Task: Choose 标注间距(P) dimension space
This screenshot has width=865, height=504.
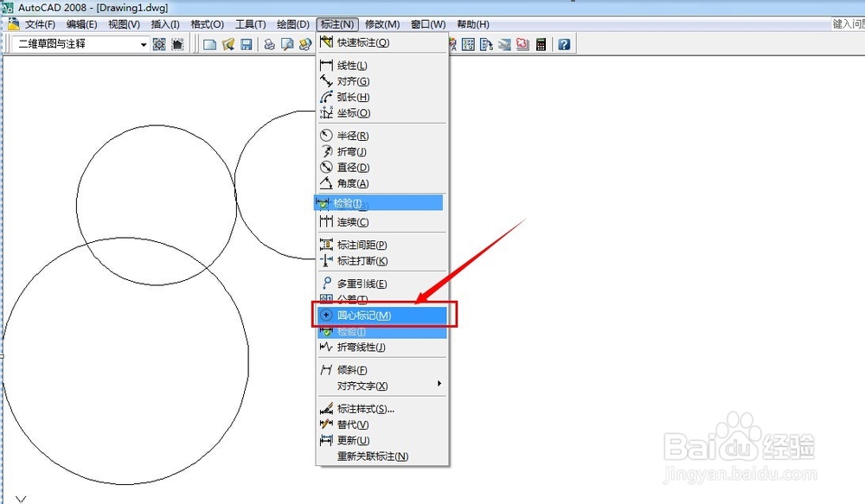Action: pyautogui.click(x=381, y=245)
